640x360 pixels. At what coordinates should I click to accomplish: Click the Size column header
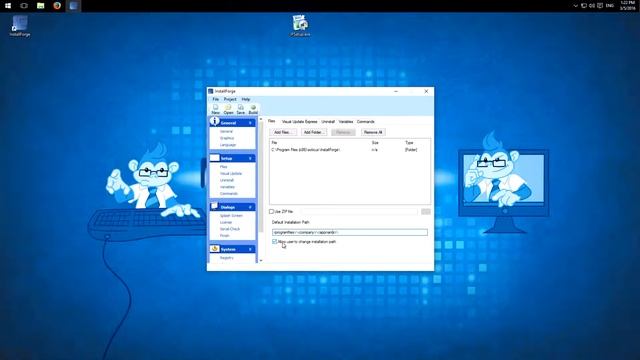coord(375,142)
